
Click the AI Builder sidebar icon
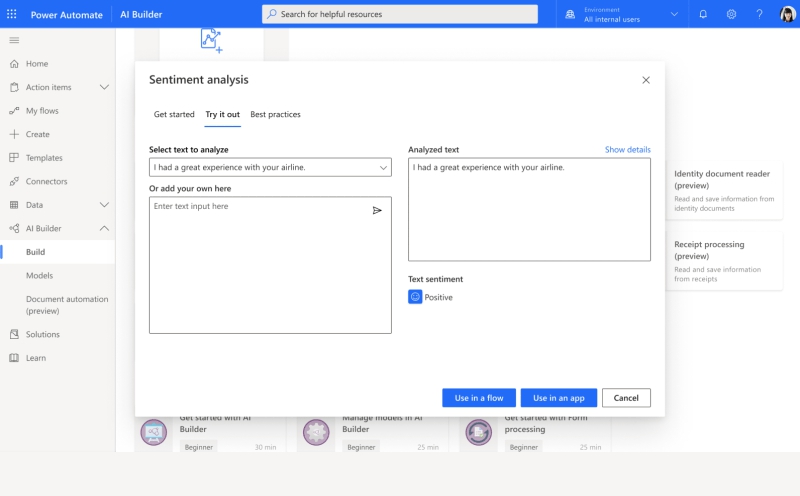coord(14,228)
